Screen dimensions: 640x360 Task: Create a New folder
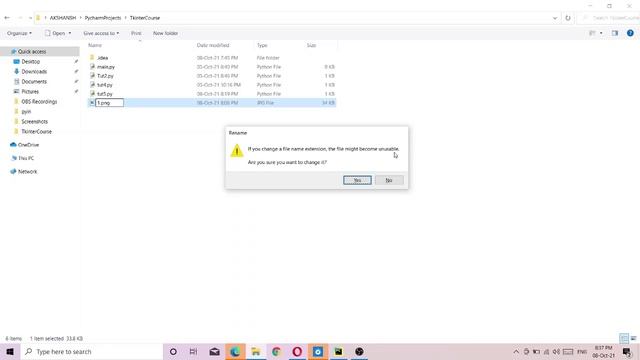[165, 33]
